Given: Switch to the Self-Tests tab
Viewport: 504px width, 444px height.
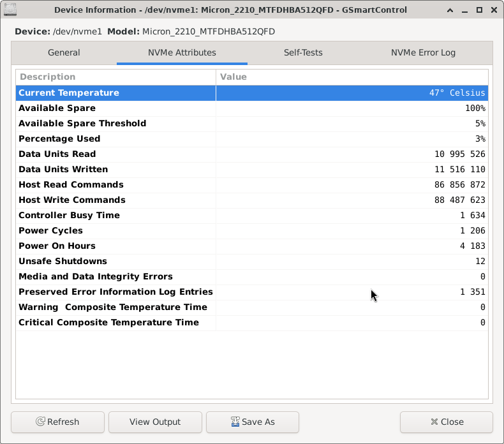Looking at the screenshot, I should [303, 53].
